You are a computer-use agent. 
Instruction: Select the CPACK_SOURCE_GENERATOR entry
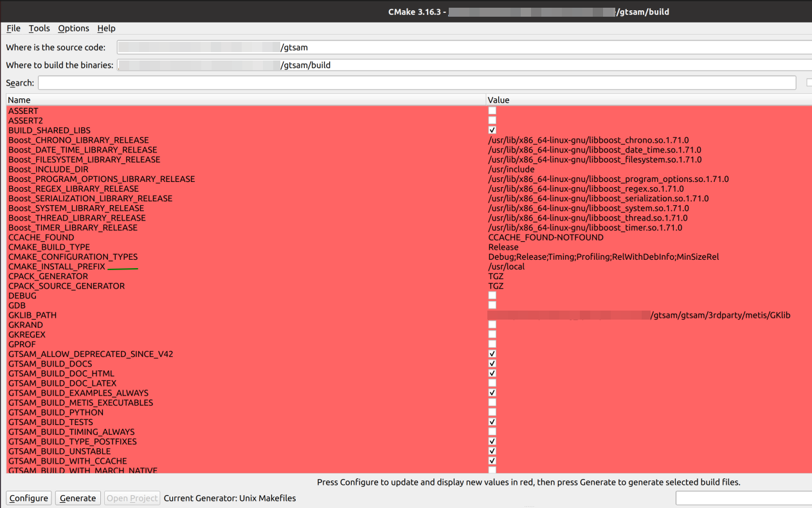click(x=66, y=286)
